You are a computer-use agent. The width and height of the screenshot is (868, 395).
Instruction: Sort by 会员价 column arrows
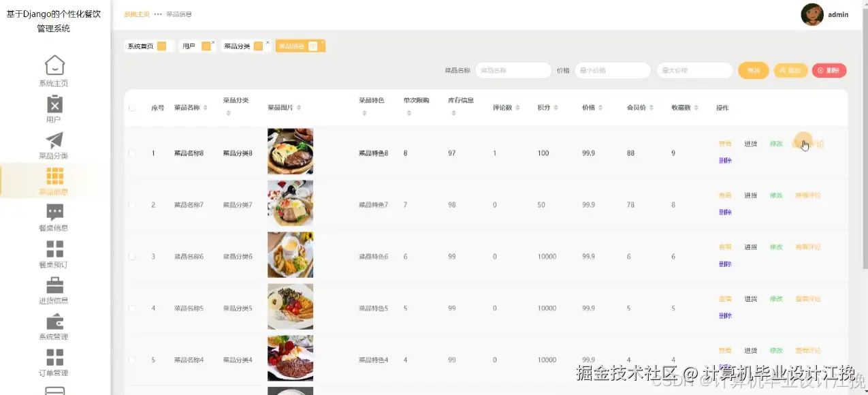pyautogui.click(x=652, y=108)
